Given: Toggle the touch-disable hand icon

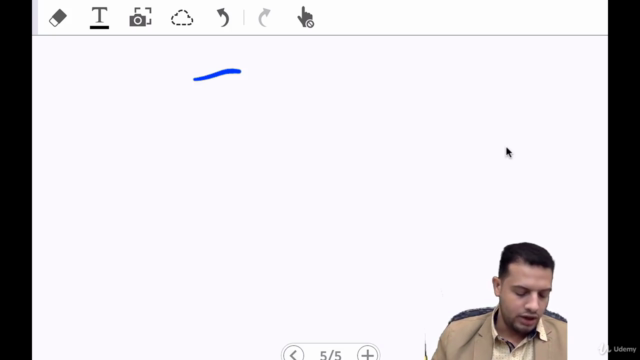Looking at the screenshot, I should coord(305,17).
